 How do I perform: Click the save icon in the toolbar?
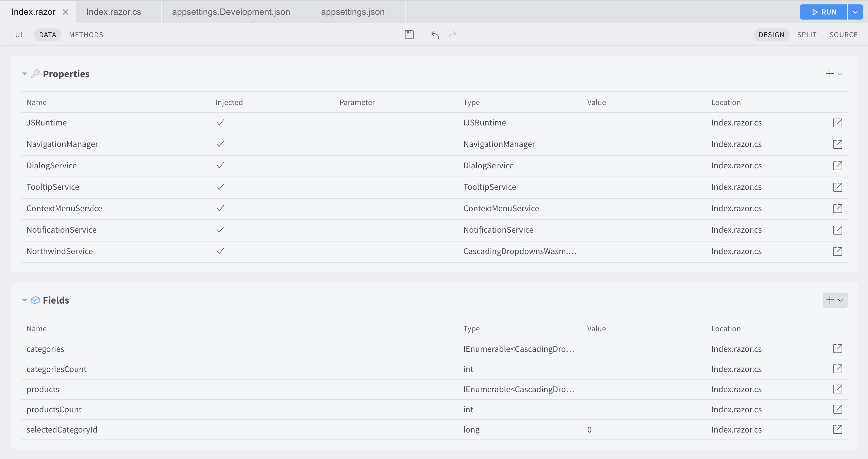tap(409, 35)
